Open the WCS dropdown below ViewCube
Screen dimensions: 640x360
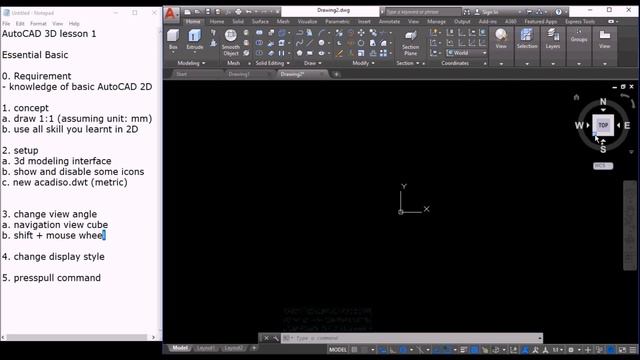point(603,166)
